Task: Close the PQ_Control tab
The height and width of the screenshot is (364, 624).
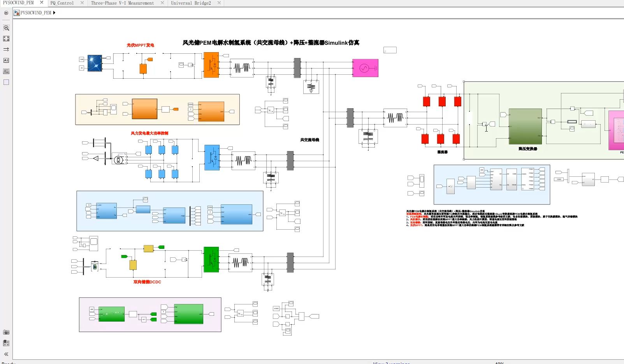Action: [82, 3]
